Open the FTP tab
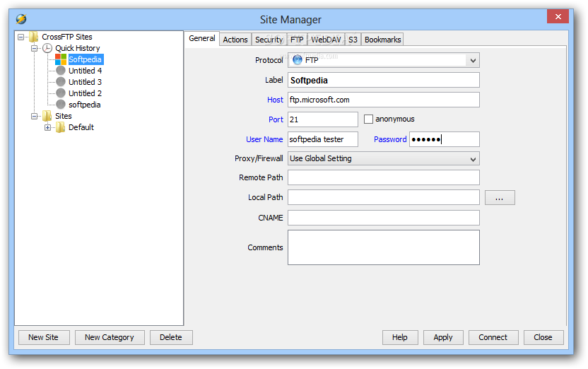This screenshot has width=588, height=369. tap(297, 40)
